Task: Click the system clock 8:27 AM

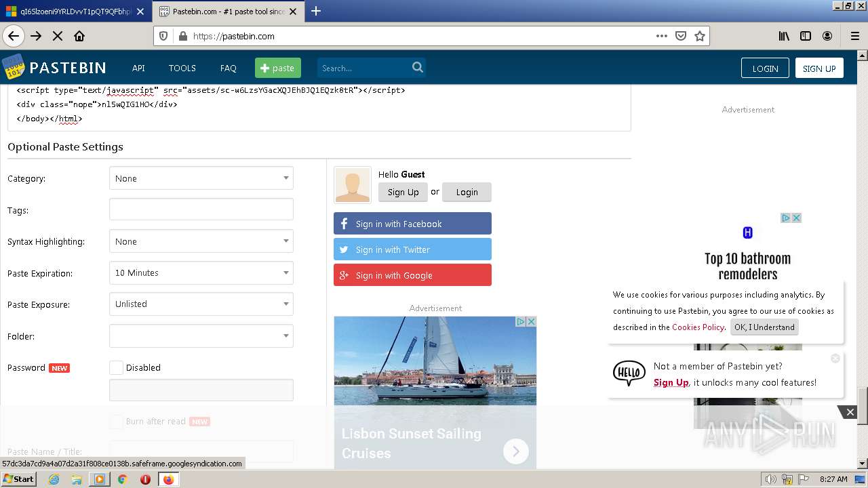Action: pos(833,479)
